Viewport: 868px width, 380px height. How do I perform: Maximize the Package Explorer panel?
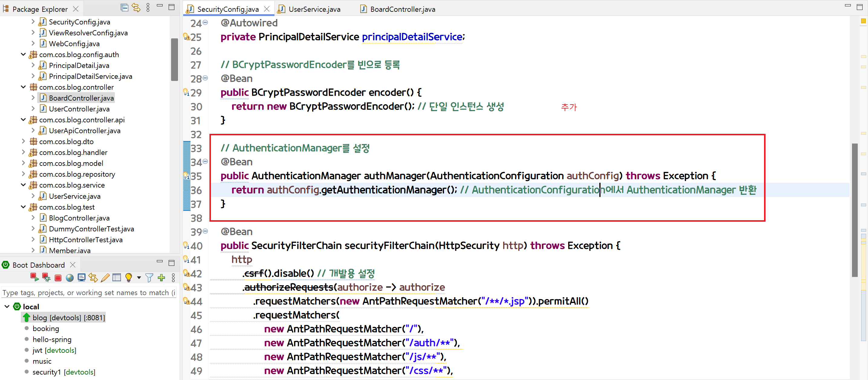click(171, 7)
